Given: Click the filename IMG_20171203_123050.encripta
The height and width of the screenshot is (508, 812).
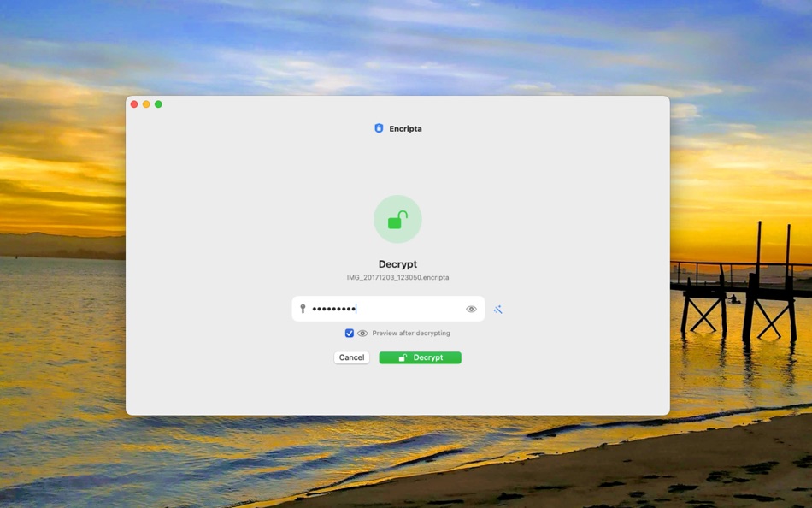Looking at the screenshot, I should [x=397, y=277].
